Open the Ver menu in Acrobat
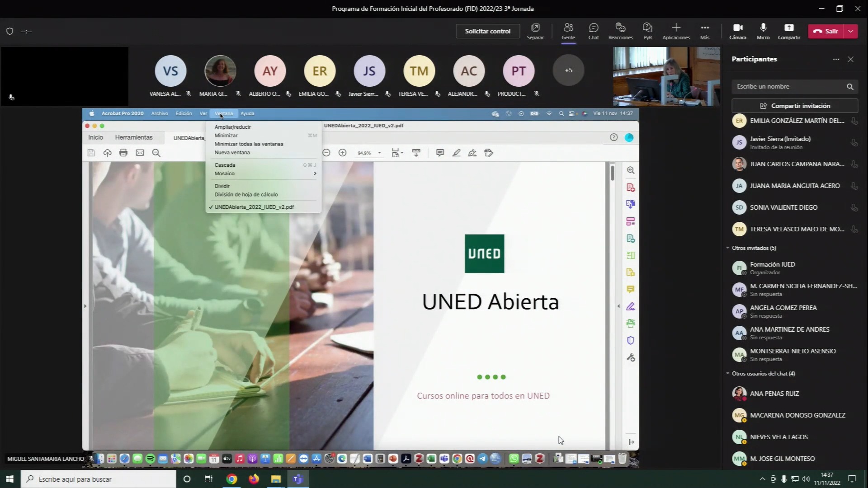Image resolution: width=868 pixels, height=488 pixels. point(203,113)
